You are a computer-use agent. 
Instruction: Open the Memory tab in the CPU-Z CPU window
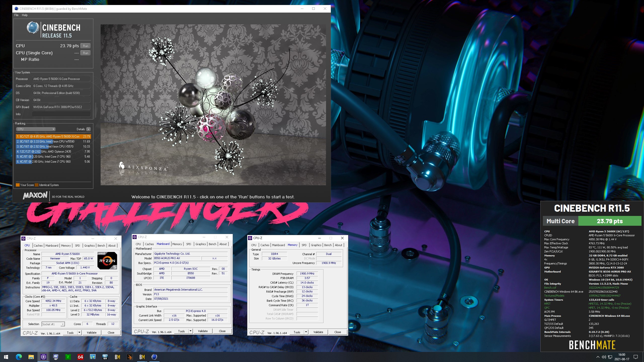[x=66, y=246]
